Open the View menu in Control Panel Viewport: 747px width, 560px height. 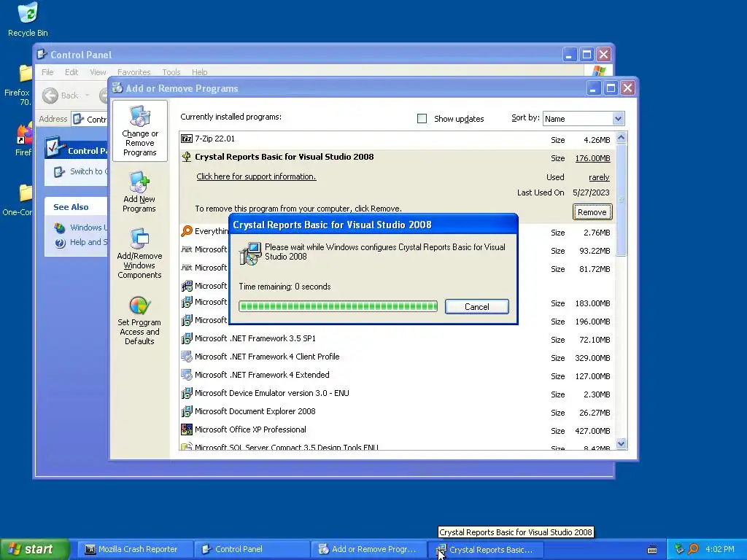coord(98,72)
